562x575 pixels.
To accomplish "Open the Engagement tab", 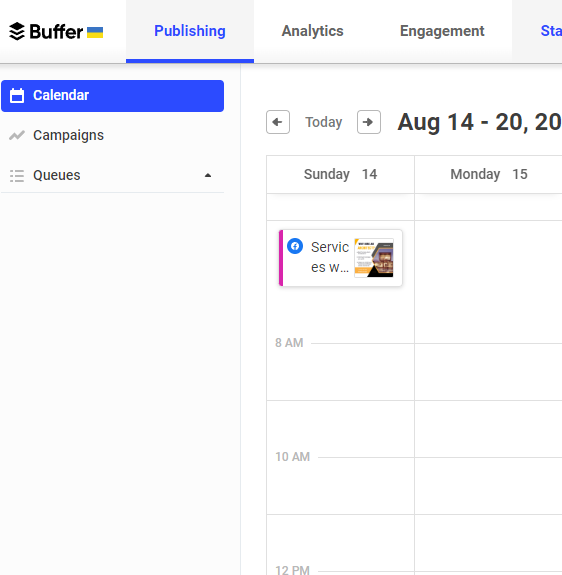I will (x=442, y=31).
